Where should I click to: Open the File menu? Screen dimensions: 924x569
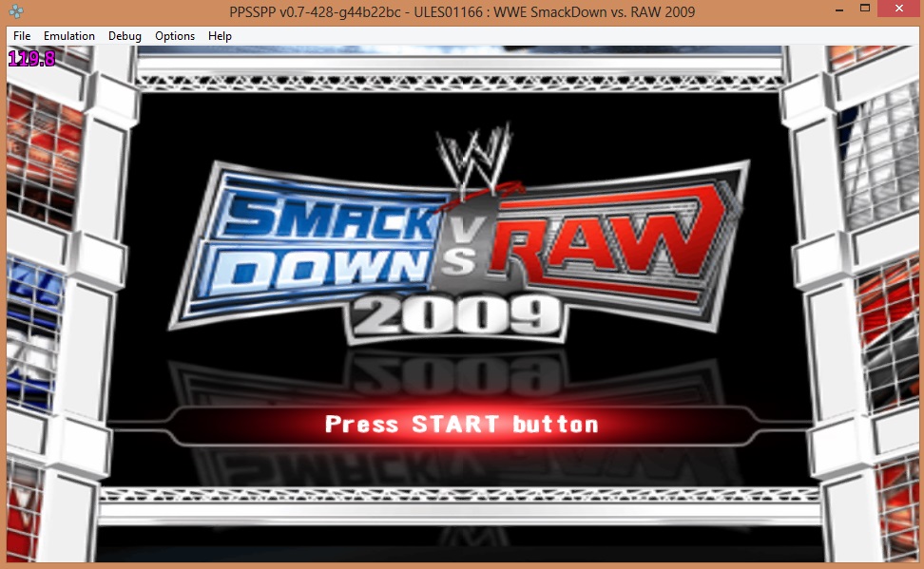22,36
